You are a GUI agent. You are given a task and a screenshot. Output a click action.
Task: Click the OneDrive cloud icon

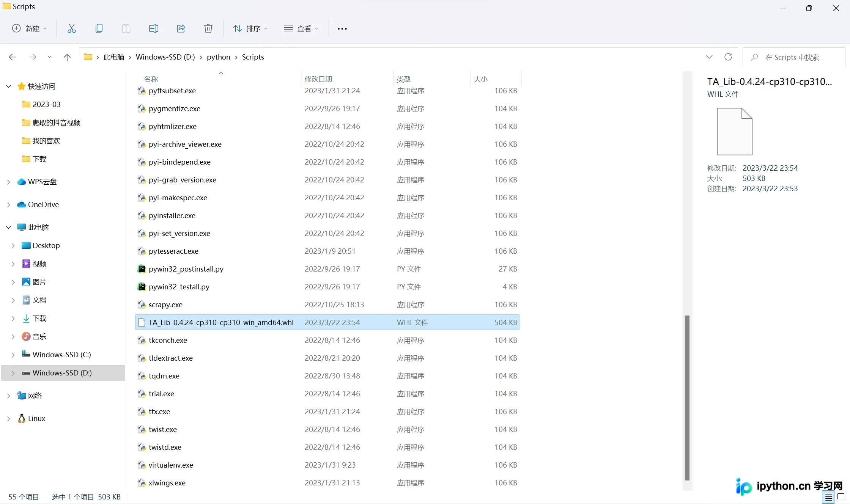pyautogui.click(x=22, y=204)
